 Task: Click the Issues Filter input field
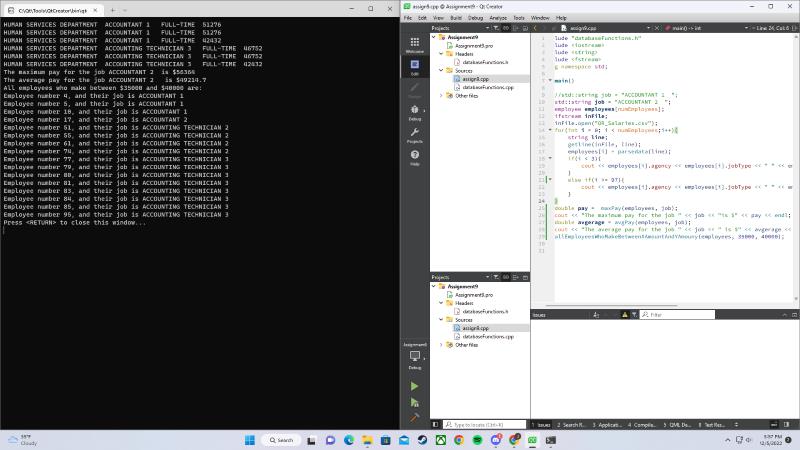click(x=678, y=315)
